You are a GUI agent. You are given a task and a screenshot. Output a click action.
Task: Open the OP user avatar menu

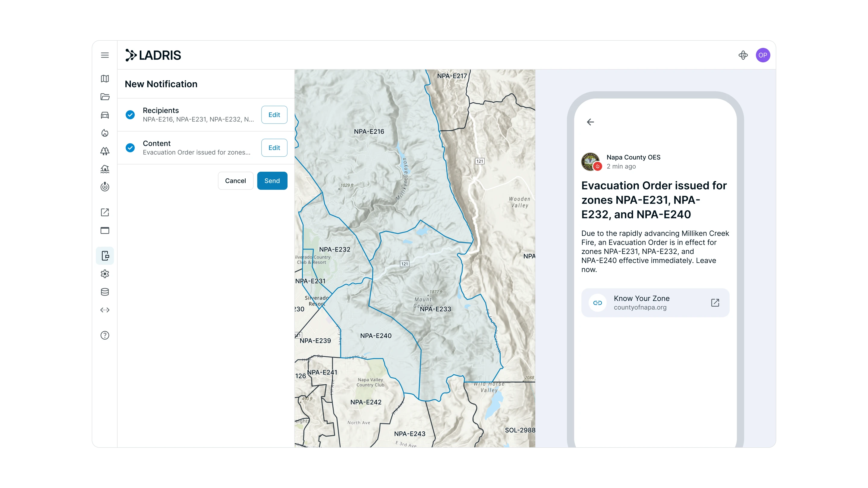(763, 55)
